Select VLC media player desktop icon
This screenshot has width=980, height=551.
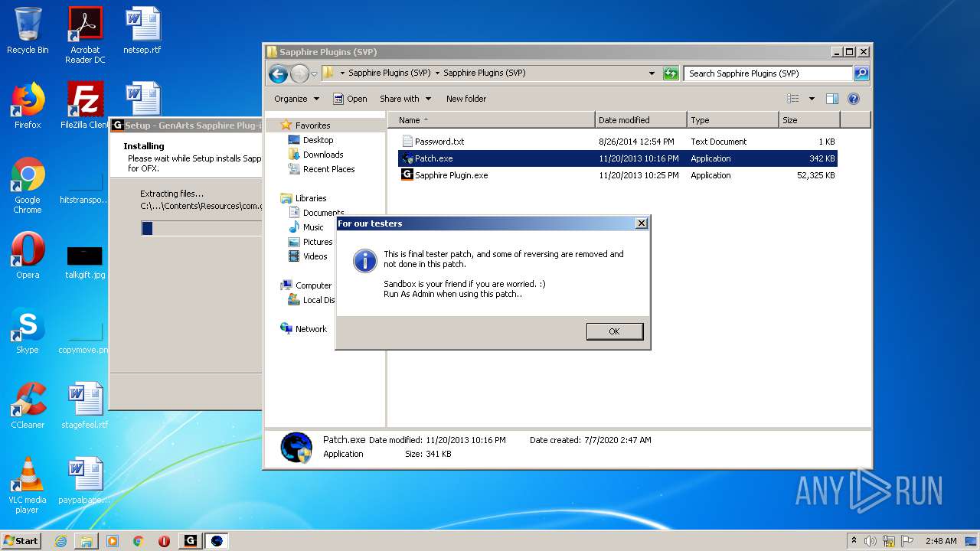pyautogui.click(x=28, y=485)
